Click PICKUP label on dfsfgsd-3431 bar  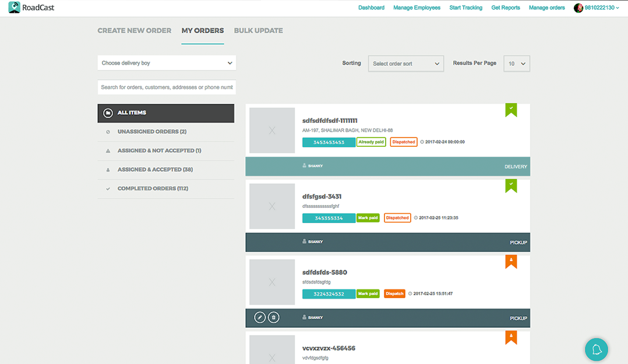tap(518, 243)
